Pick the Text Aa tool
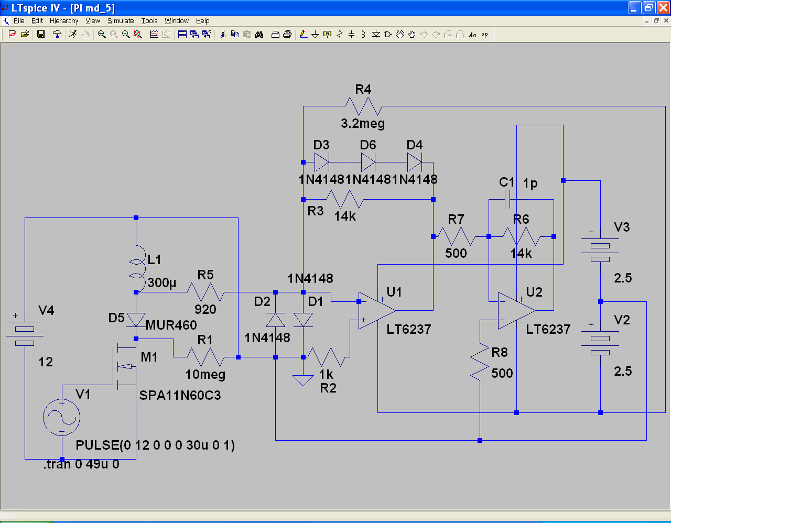 click(x=472, y=35)
